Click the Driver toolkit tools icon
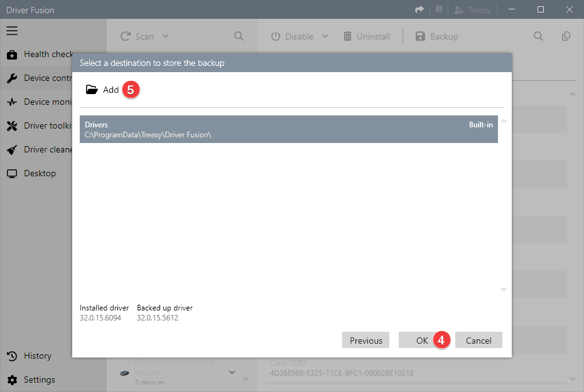This screenshot has height=392, width=584. click(x=12, y=126)
